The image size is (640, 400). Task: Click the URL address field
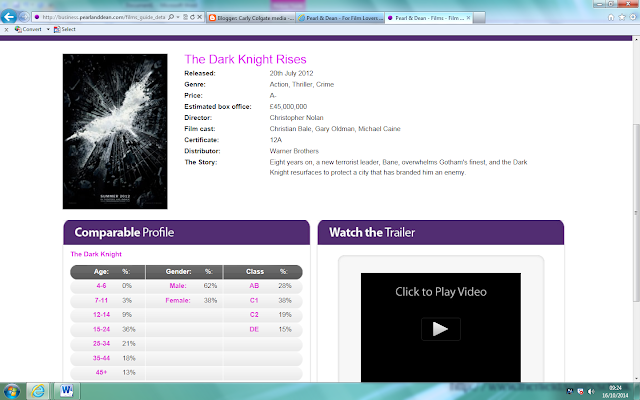(103, 17)
